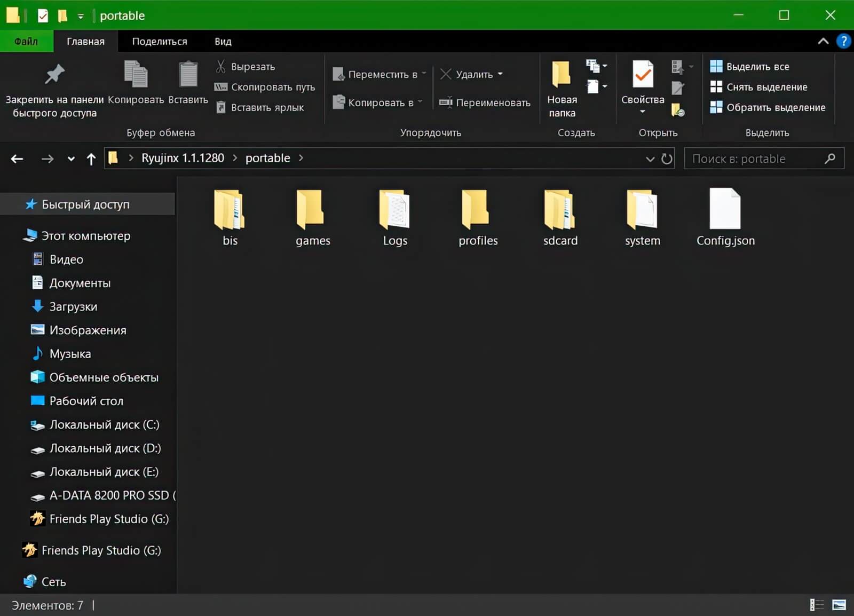This screenshot has width=854, height=616.
Task: Switch to large icons view in status bar
Action: (839, 605)
